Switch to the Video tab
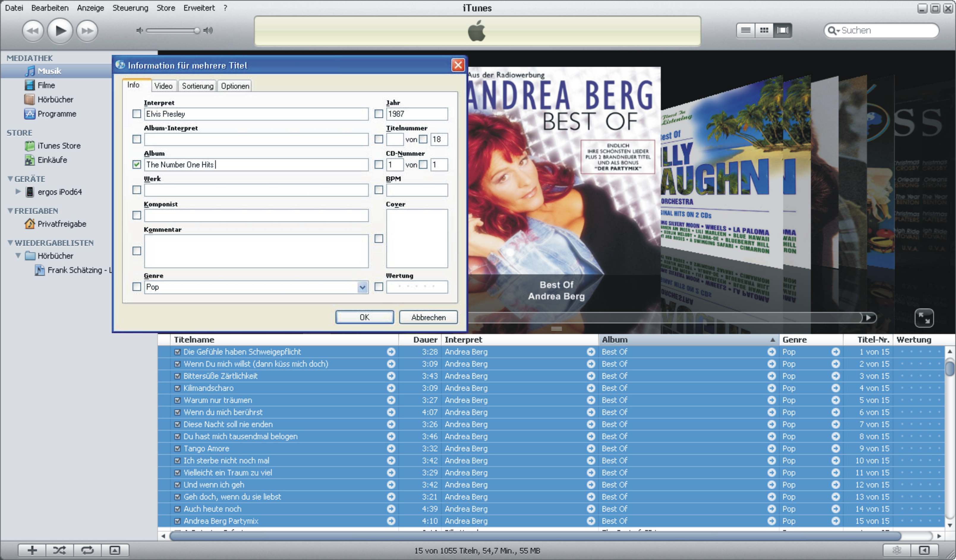Viewport: 956px width, 560px height. pyautogui.click(x=163, y=86)
